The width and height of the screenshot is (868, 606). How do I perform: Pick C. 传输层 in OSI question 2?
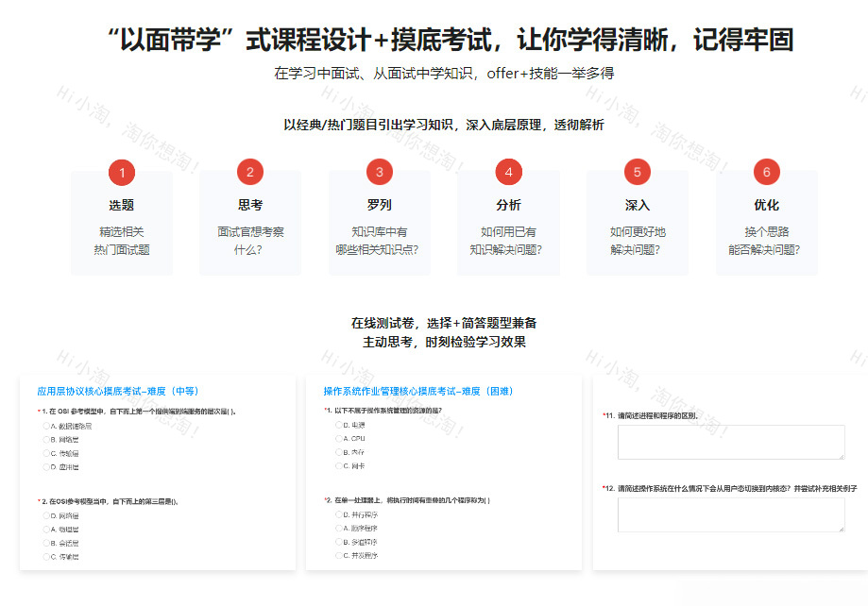coord(46,557)
